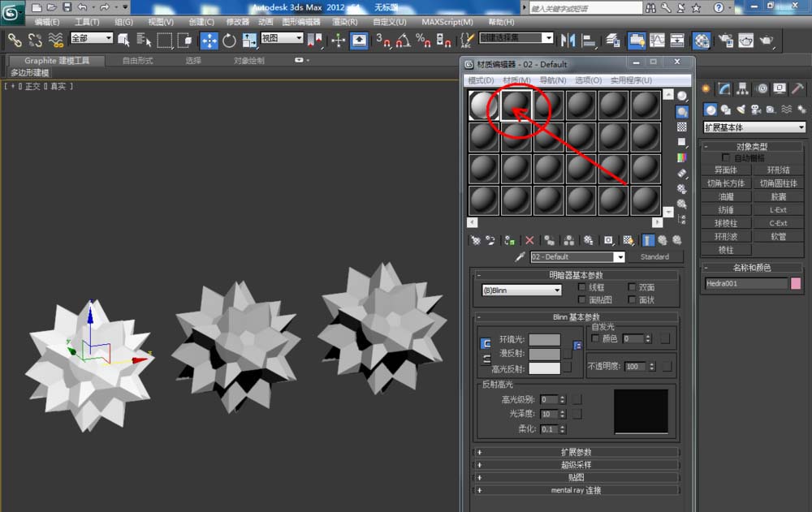Click the Show Map in Viewport icon
The height and width of the screenshot is (512, 812).
pos(628,240)
